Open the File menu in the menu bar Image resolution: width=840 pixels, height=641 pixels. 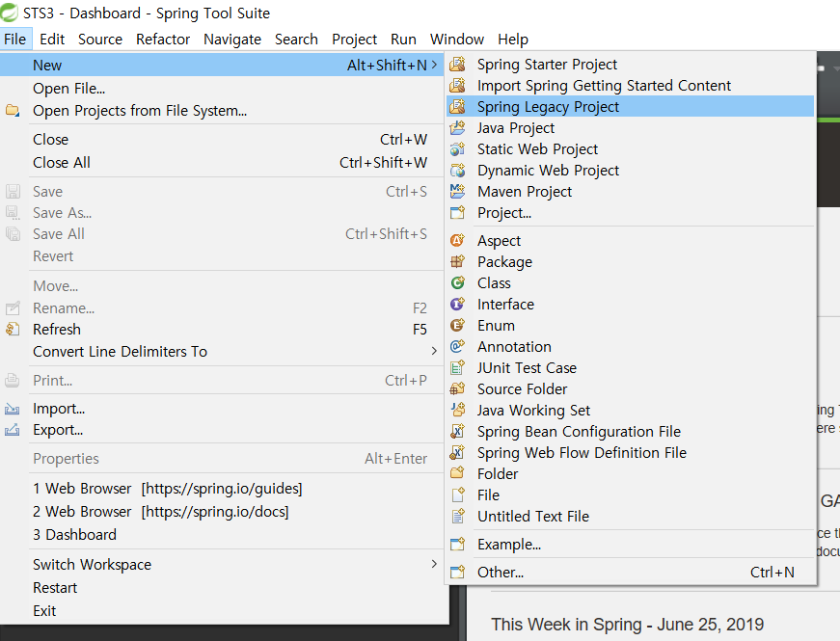[x=15, y=40]
